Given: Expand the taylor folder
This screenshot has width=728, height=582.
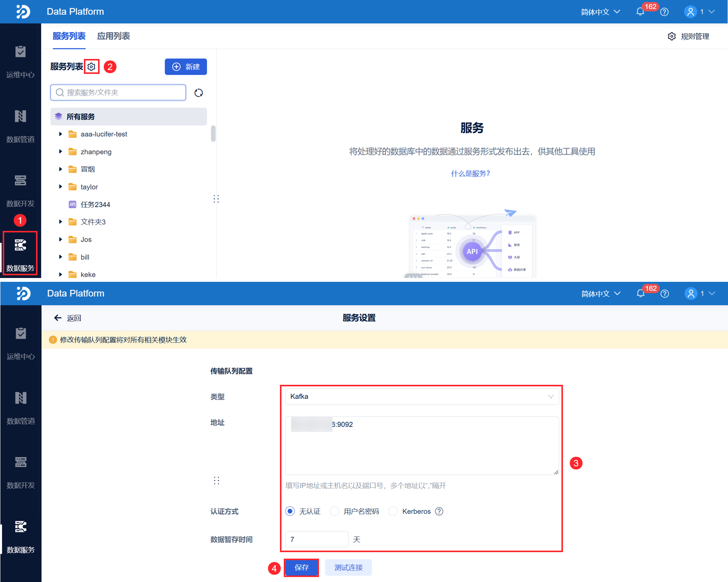Looking at the screenshot, I should point(61,186).
